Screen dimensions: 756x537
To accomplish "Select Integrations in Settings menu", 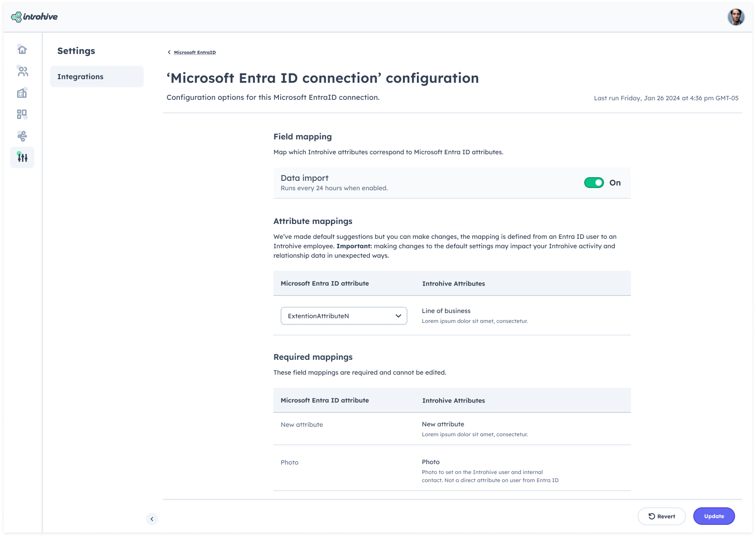I will (x=97, y=76).
